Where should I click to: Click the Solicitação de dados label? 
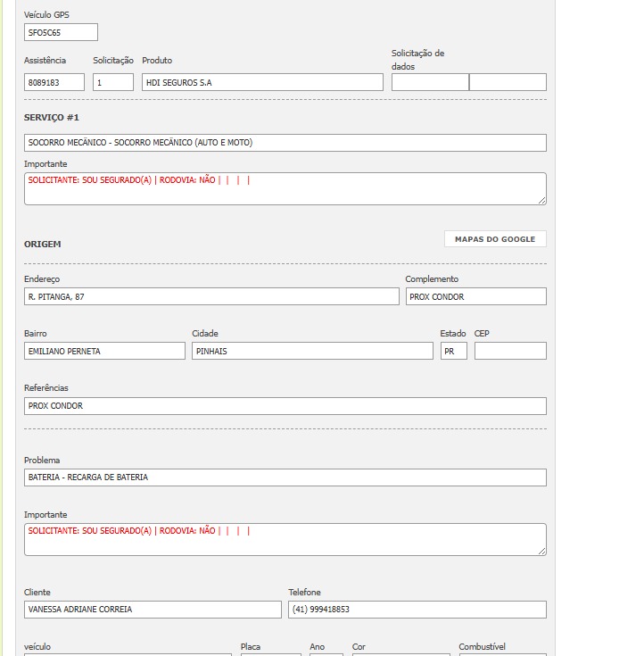point(417,60)
